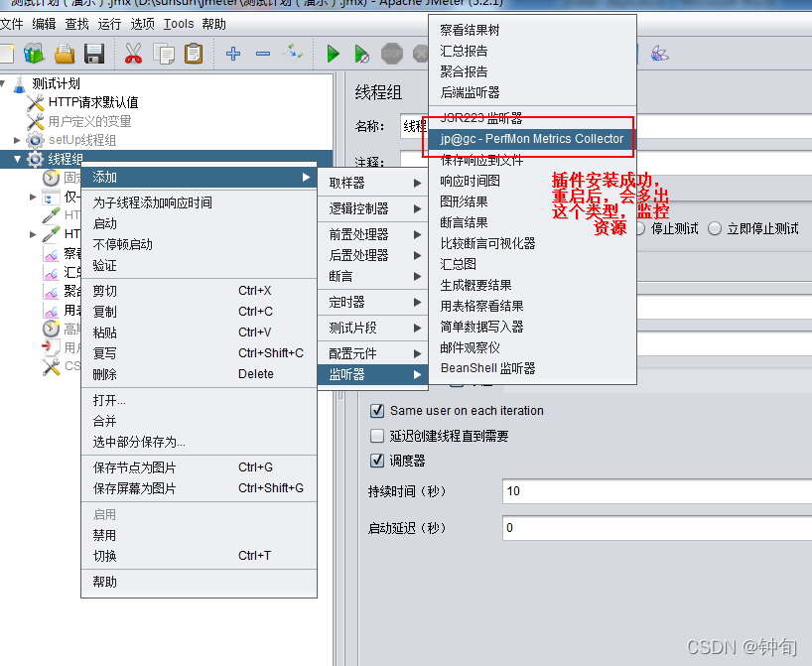Start the test with the green Play icon
The height and width of the screenshot is (666, 812).
333,54
